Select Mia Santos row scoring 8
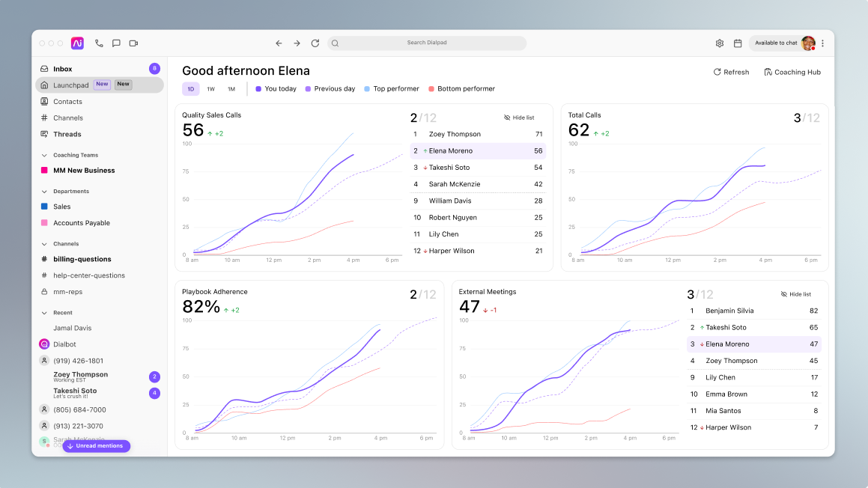This screenshot has height=488, width=868. pos(754,411)
